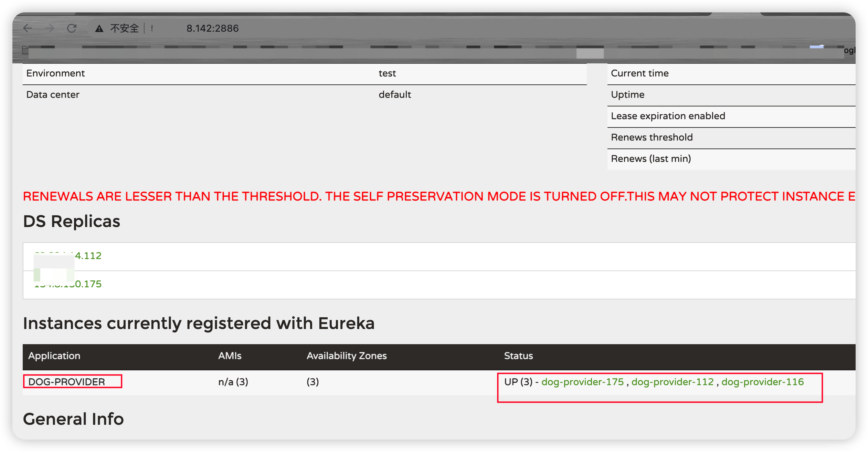
Task: Click the browser back arrow
Action: point(28,28)
